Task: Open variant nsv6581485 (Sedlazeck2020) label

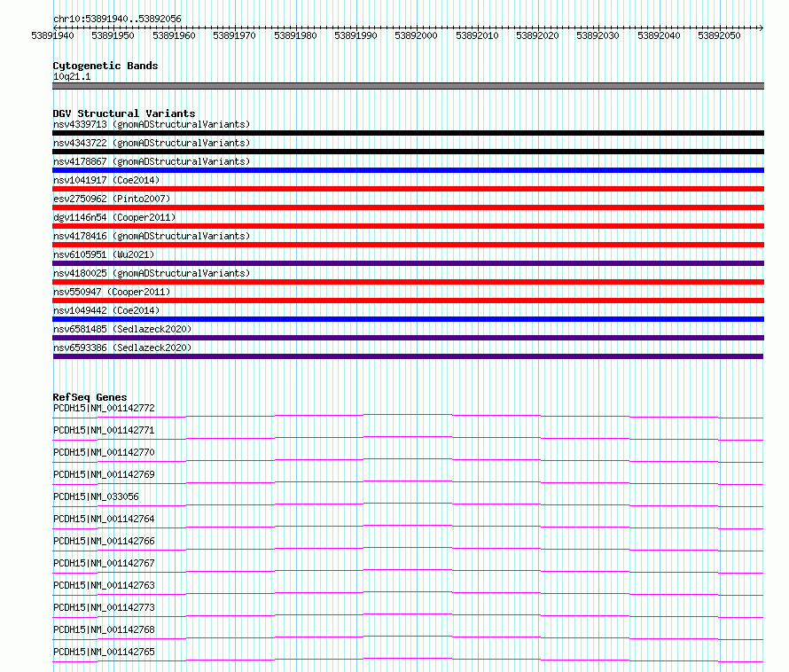Action: (122, 329)
